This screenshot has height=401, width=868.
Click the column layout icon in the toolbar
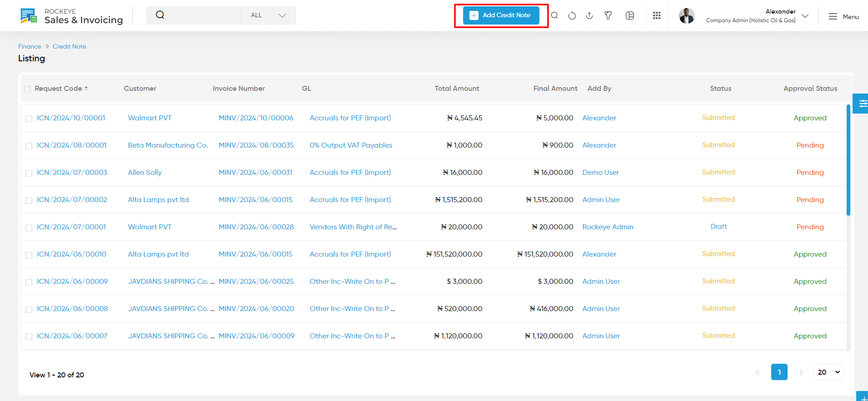coord(630,15)
